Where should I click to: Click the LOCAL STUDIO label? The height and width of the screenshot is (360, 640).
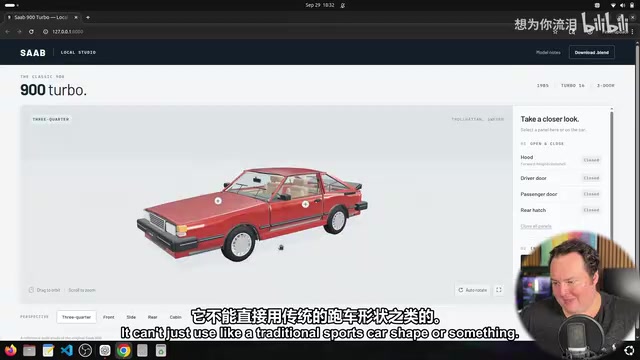click(78, 52)
